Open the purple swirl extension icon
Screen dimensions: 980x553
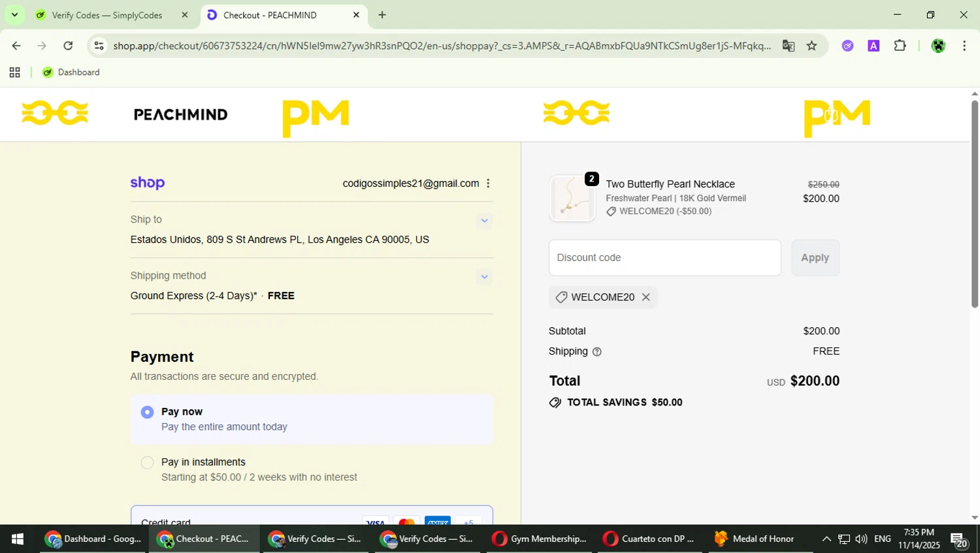coord(847,46)
